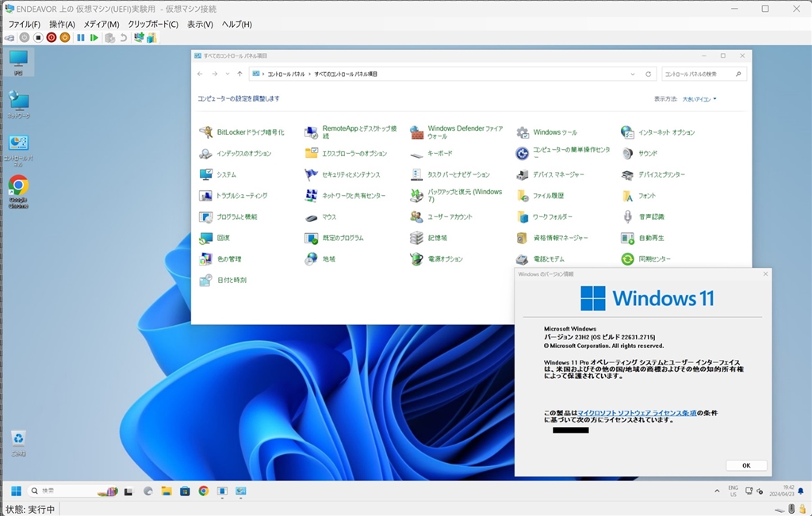Click the green Reset toolbar icon

[94, 37]
